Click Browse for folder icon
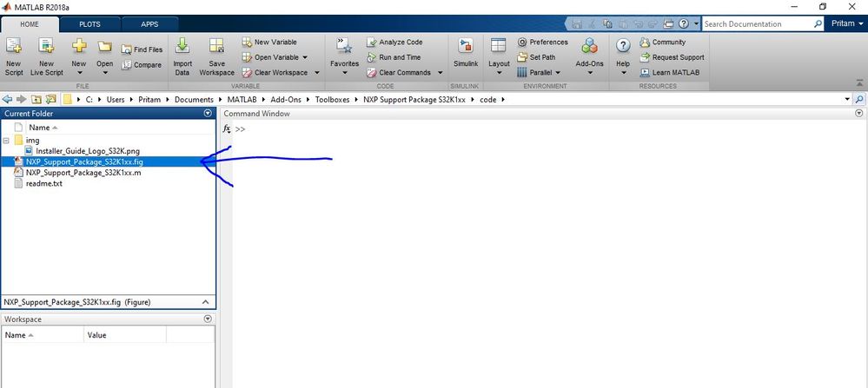 point(51,100)
